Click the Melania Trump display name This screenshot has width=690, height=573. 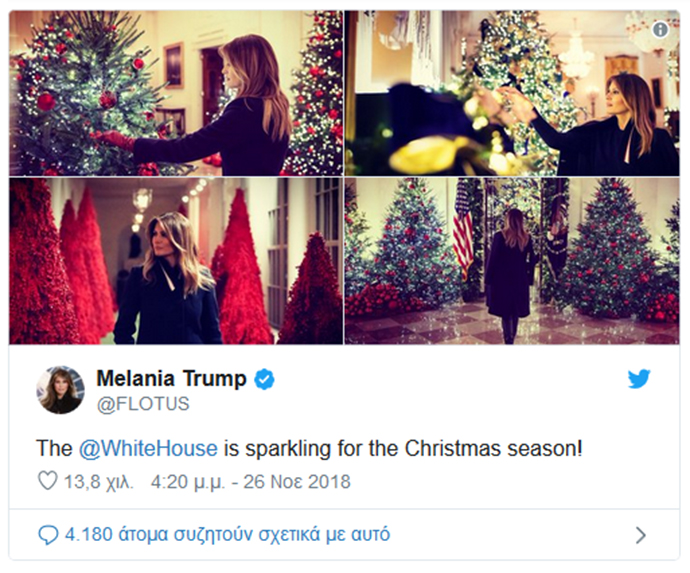coord(172,378)
